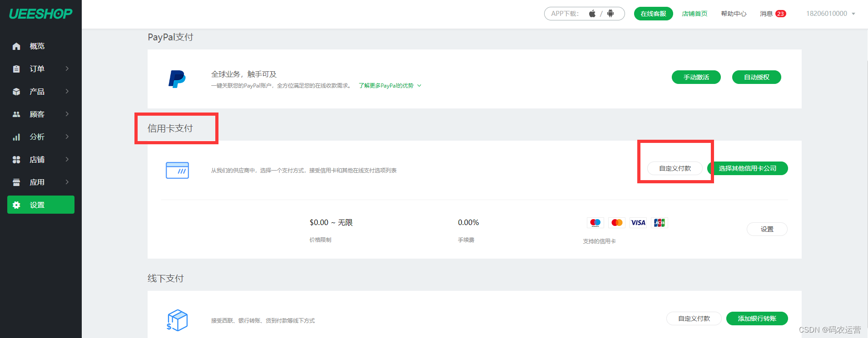This screenshot has height=338, width=868.
Task: Click the PayPal logo icon
Action: pyautogui.click(x=177, y=79)
